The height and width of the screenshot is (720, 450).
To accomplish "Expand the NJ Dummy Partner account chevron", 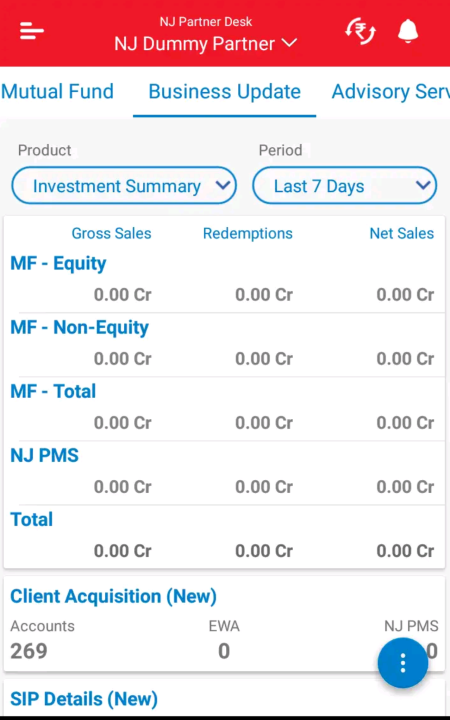I will point(289,43).
